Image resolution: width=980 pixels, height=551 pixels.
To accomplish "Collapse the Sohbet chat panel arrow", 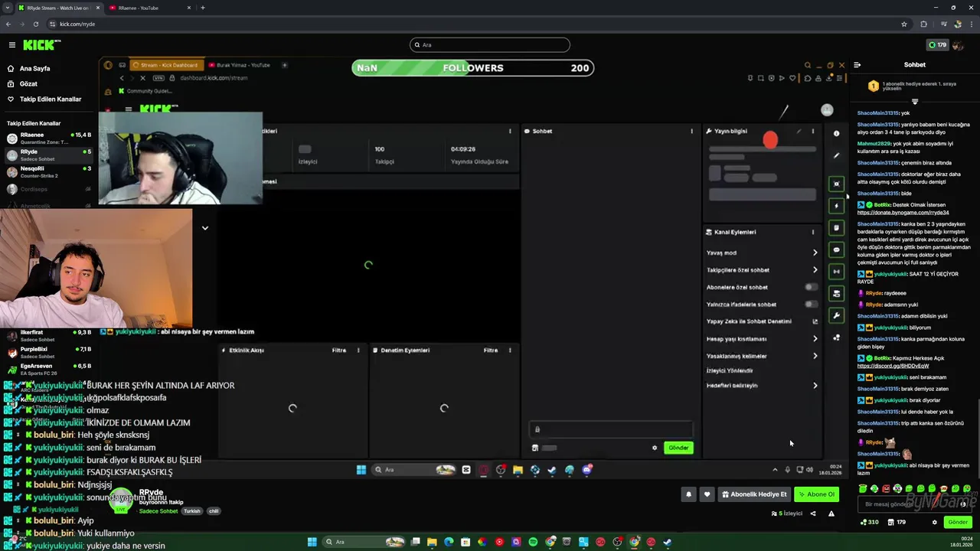I will tap(857, 65).
